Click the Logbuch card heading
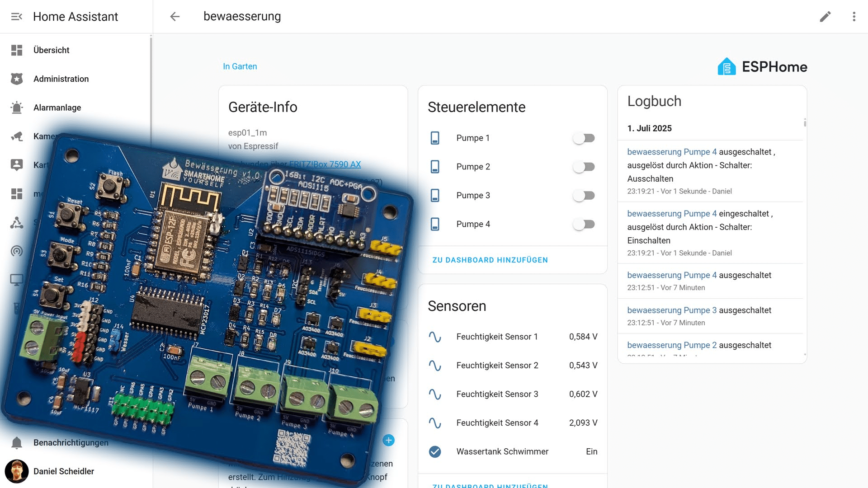 [654, 101]
